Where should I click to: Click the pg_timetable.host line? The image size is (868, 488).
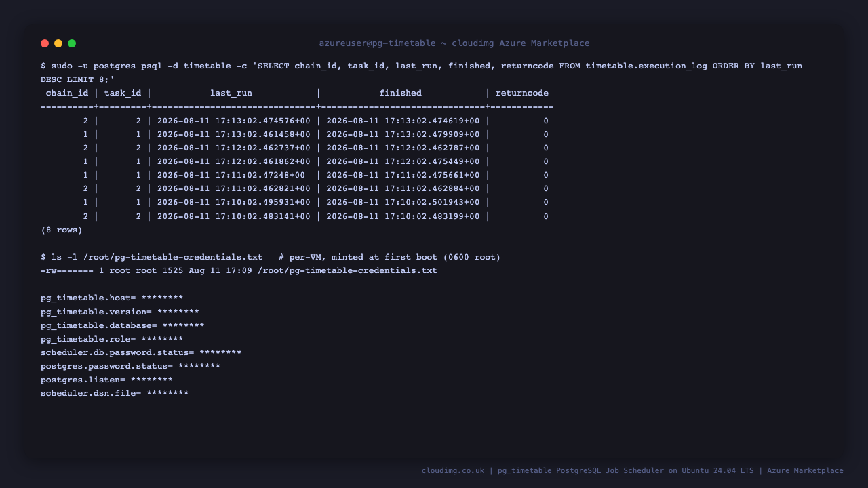click(112, 298)
